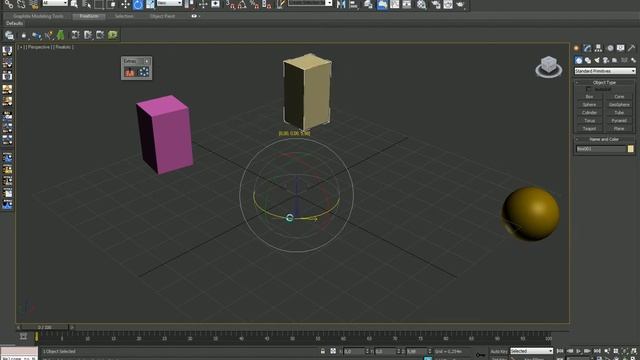Image resolution: width=640 pixels, height=360 pixels.
Task: Click the left icon in floating toolbar
Action: 130,72
